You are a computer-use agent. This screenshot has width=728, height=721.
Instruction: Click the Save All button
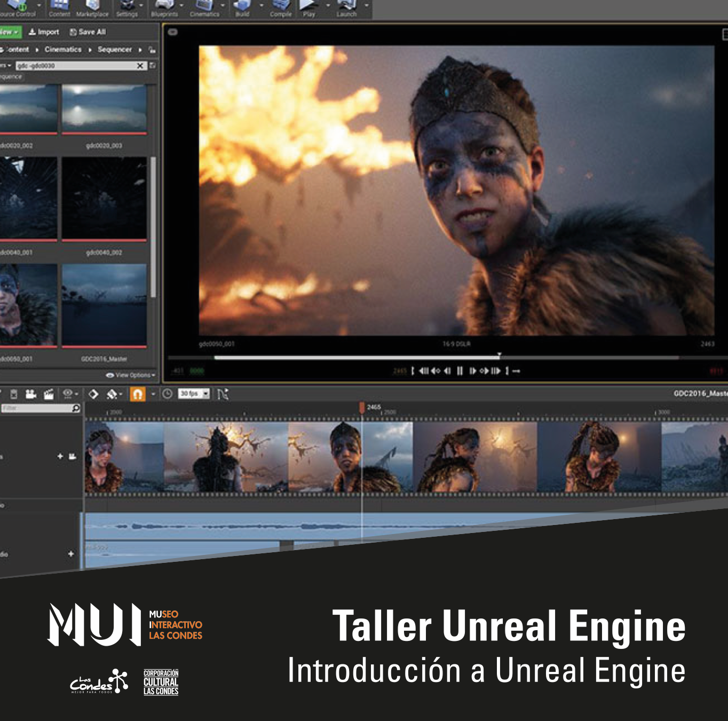(88, 32)
